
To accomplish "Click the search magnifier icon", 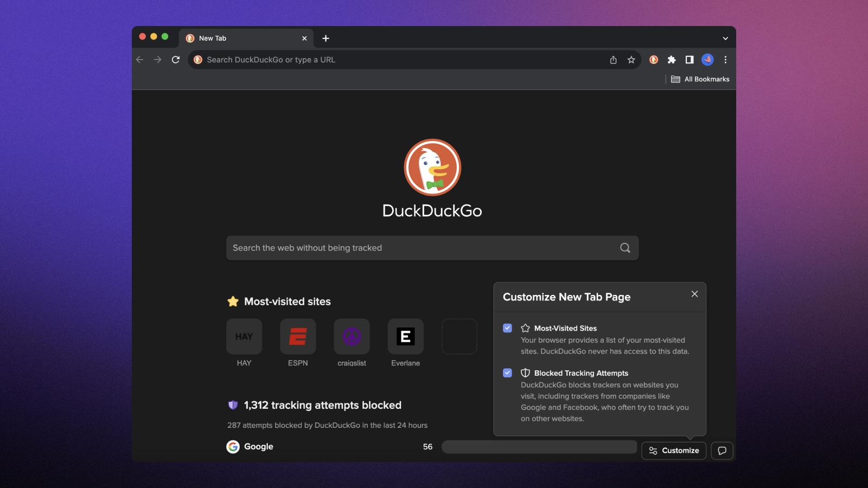I will tap(625, 248).
